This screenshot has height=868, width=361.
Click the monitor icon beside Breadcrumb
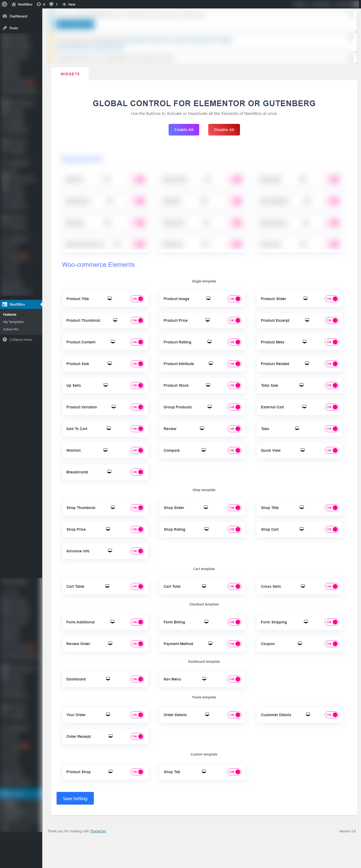(109, 472)
